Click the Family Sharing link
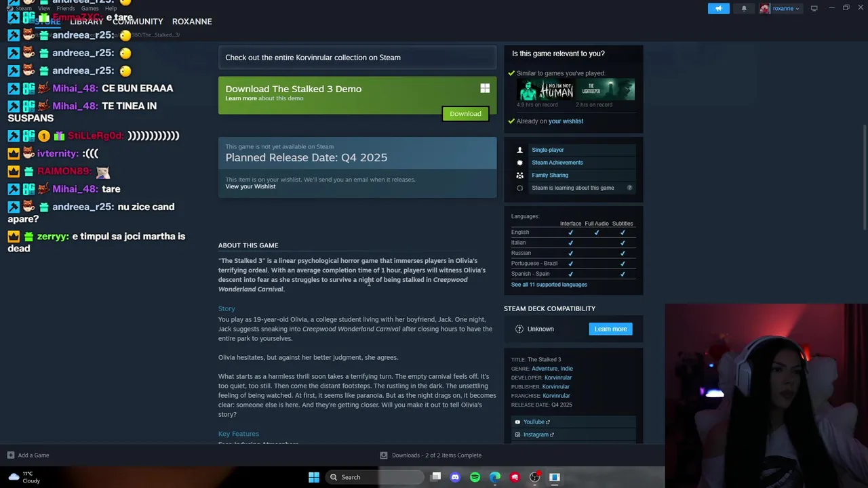The image size is (868, 488). [550, 175]
